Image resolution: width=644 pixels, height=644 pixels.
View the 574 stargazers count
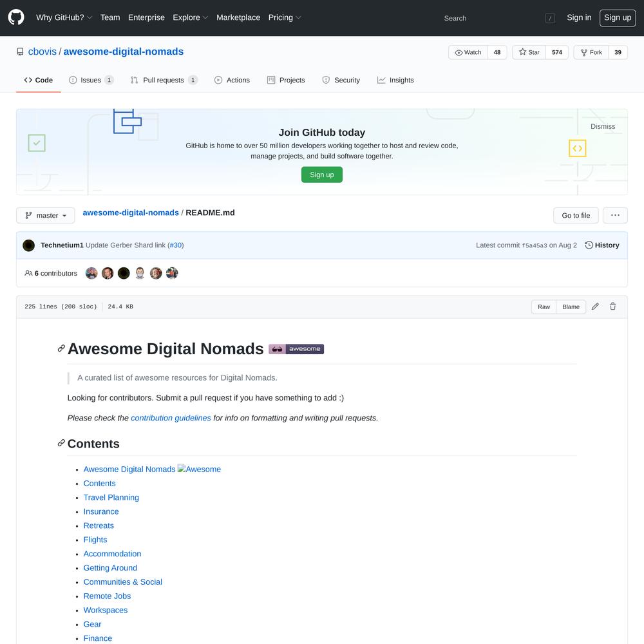[x=557, y=52]
